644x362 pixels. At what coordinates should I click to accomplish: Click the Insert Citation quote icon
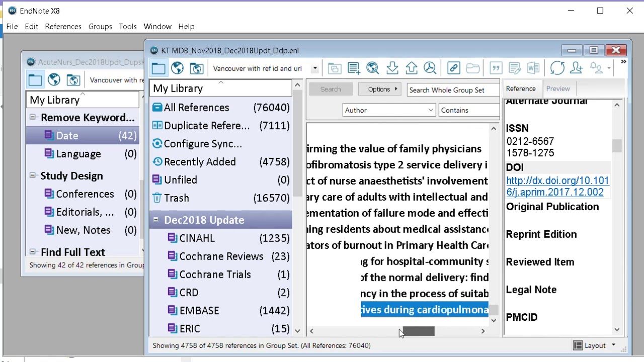click(496, 68)
